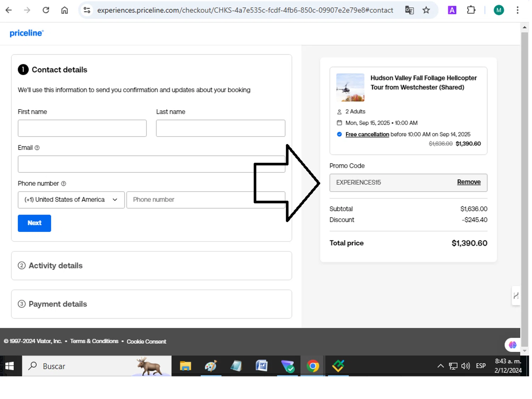Bookmark page with star icon
This screenshot has width=532, height=399.
(x=426, y=10)
